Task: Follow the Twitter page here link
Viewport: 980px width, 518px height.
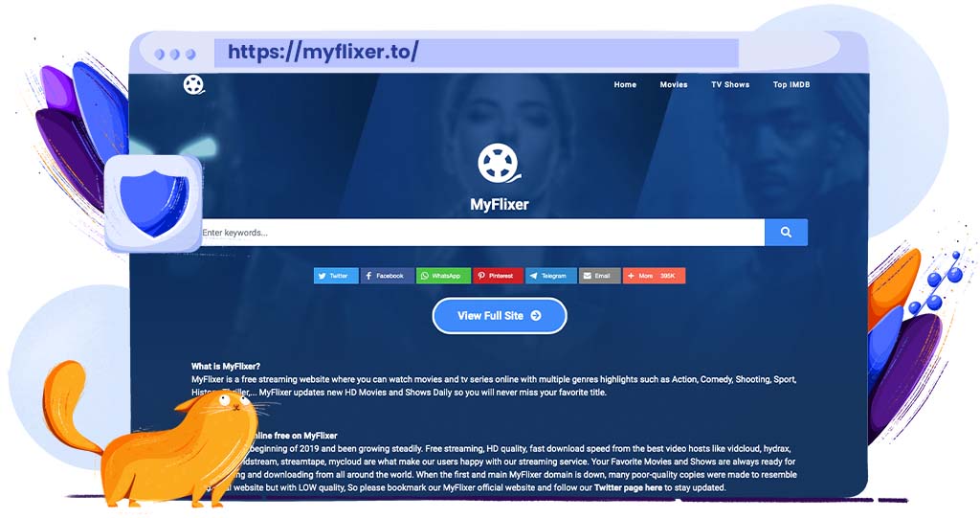Action: [x=628, y=487]
